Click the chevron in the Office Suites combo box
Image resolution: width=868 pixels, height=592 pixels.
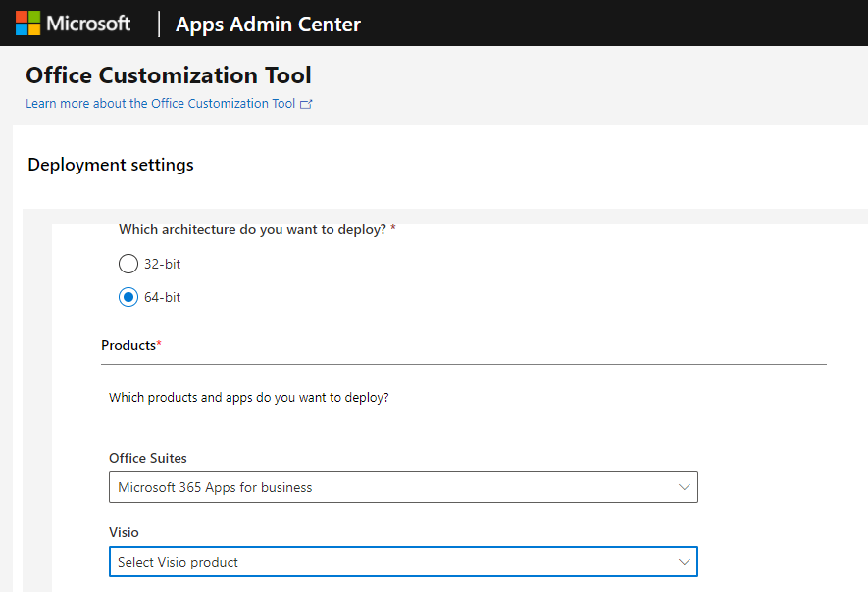[685, 487]
